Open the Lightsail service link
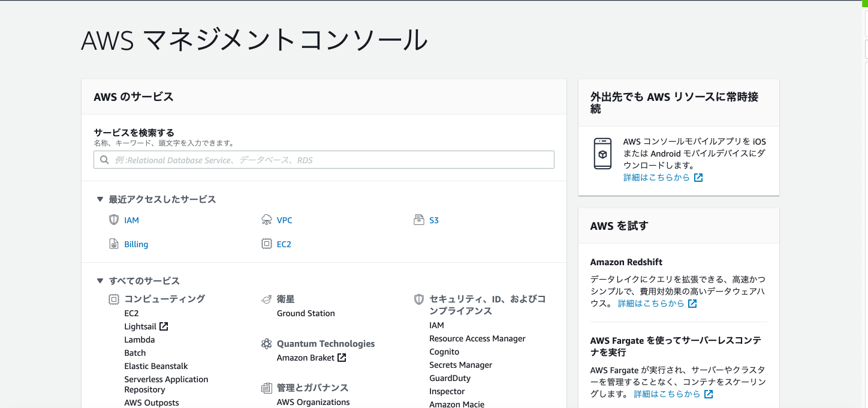The width and height of the screenshot is (868, 408). (140, 326)
